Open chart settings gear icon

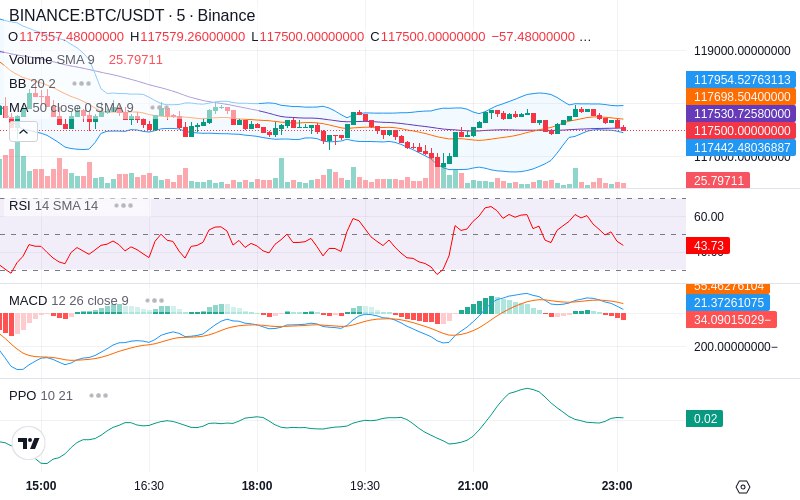click(x=743, y=487)
